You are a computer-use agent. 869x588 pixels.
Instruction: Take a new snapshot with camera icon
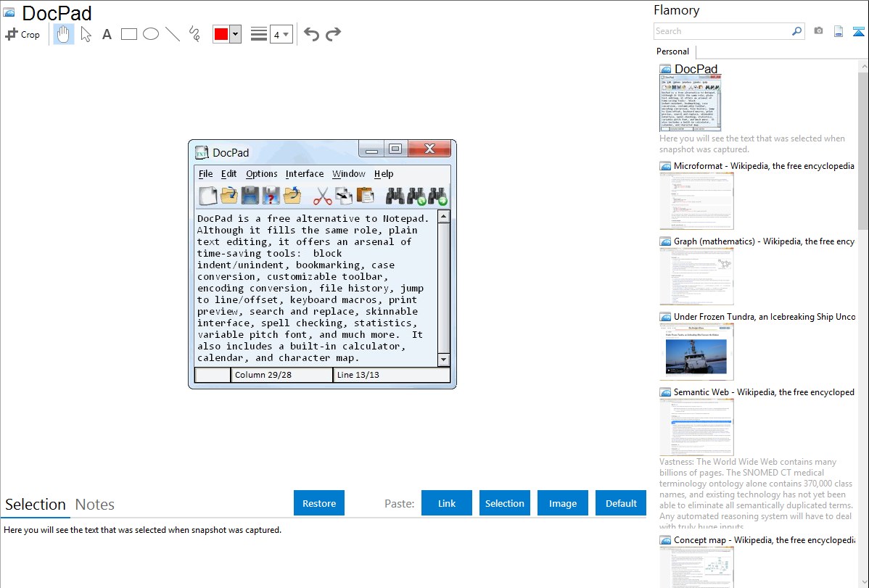click(x=818, y=31)
